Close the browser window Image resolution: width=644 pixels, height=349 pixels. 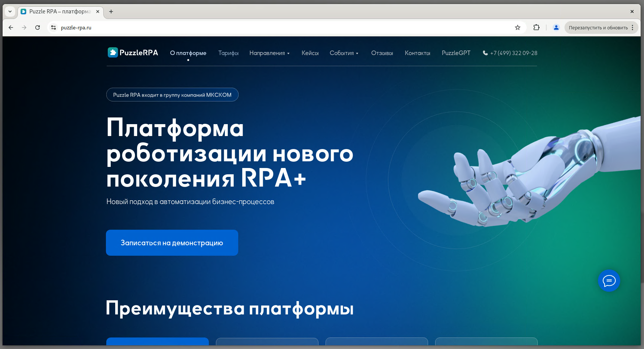632,12
